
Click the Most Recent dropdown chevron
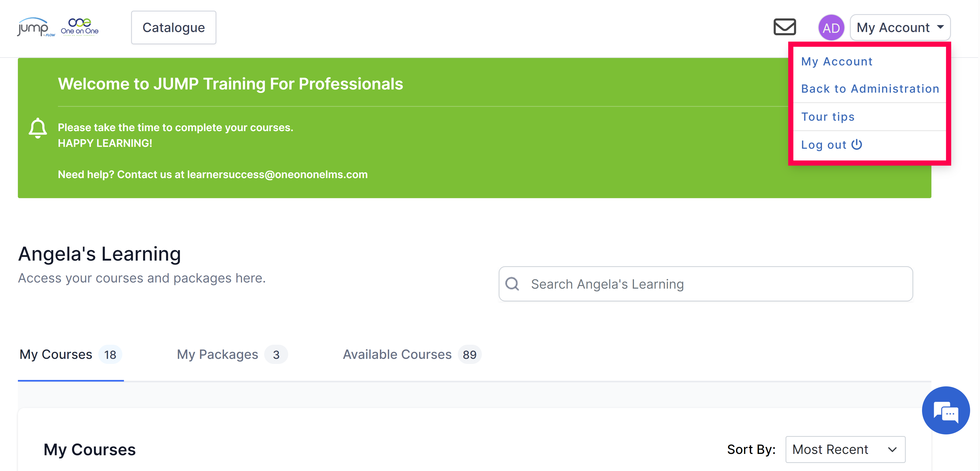(x=892, y=450)
